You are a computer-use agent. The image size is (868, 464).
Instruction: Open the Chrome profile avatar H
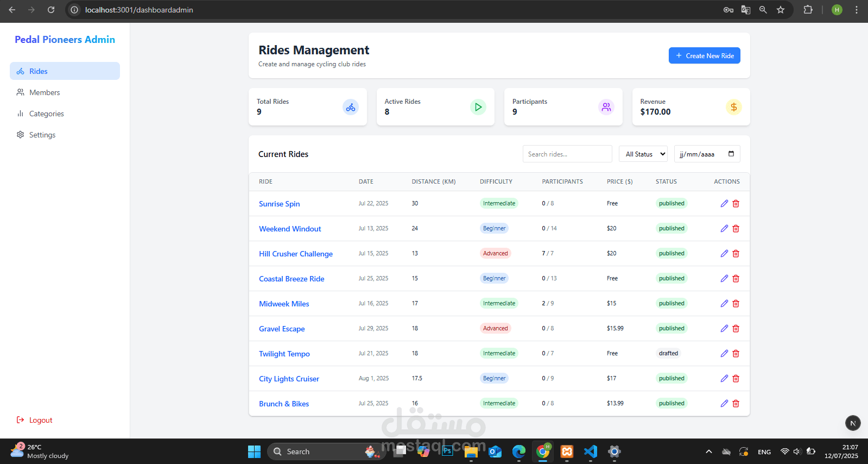[837, 10]
